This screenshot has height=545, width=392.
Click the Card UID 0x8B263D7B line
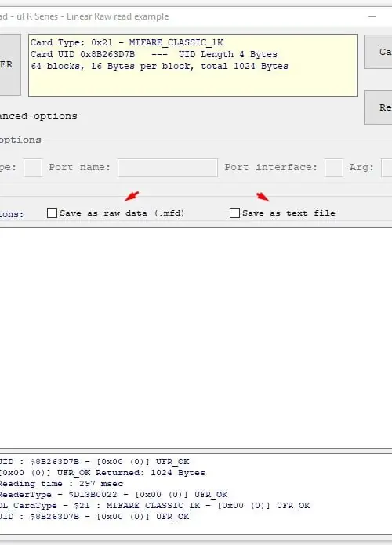pyautogui.click(x=154, y=54)
